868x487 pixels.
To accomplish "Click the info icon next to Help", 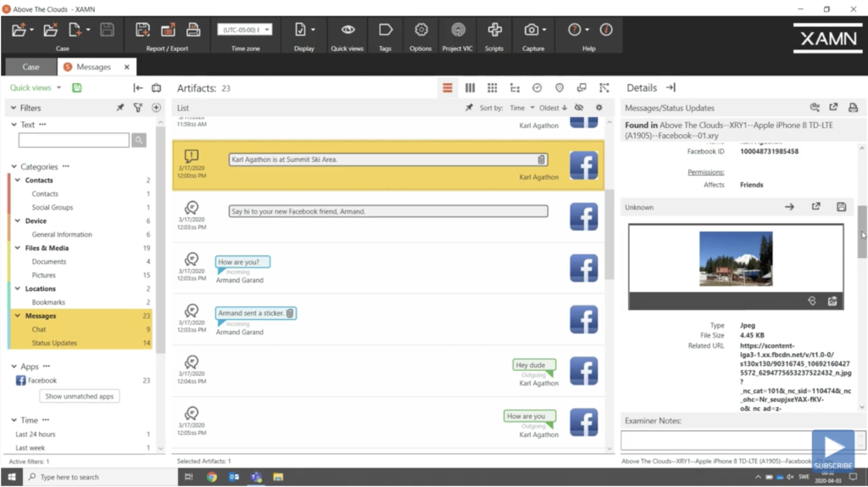I will (606, 30).
